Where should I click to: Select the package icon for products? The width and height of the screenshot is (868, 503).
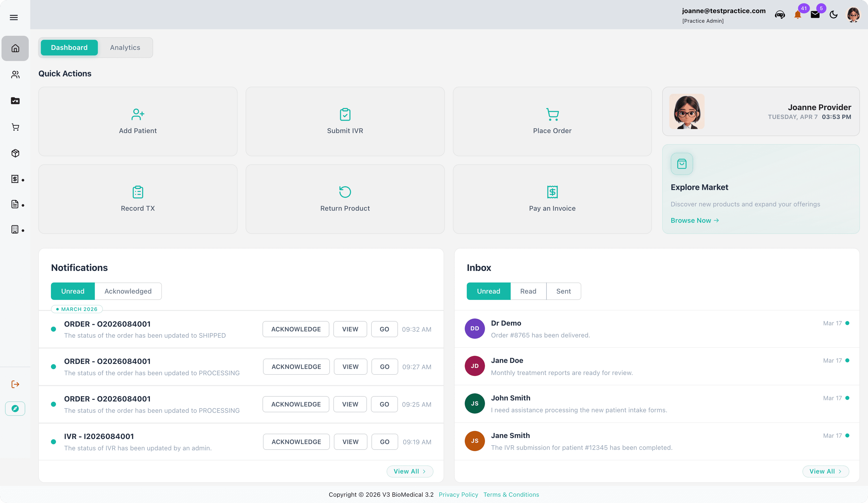point(15,153)
